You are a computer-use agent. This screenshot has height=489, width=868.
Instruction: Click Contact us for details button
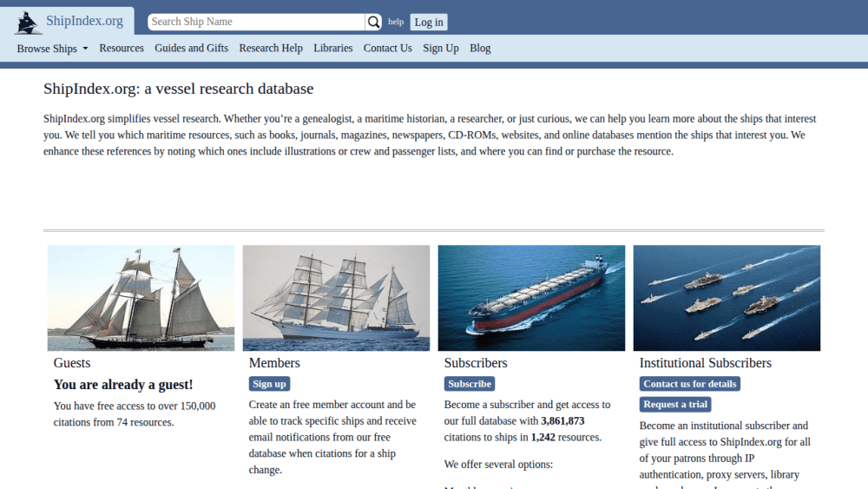pyautogui.click(x=690, y=384)
